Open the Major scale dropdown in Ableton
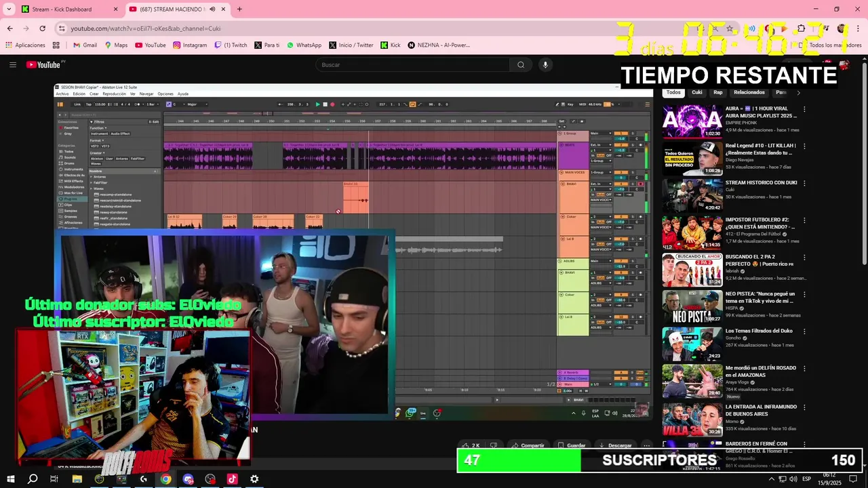Viewport: 868px width, 488px height. tap(197, 104)
